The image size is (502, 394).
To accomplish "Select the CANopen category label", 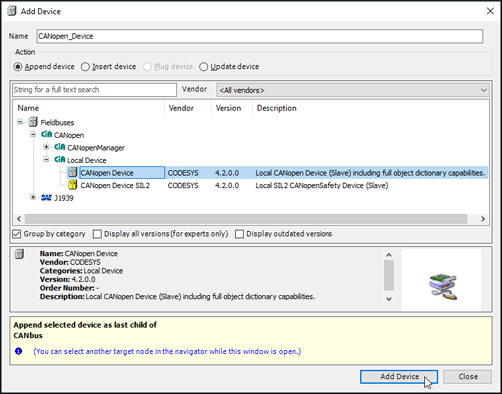I will [69, 135].
